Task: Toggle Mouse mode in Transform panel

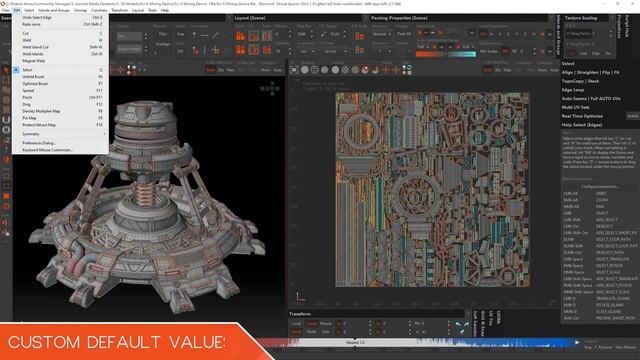Action: pyautogui.click(x=326, y=324)
